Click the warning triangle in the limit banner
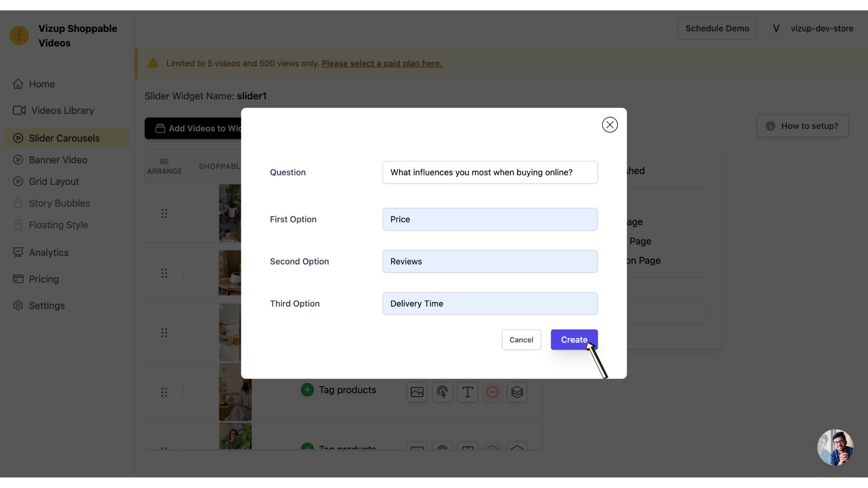Image resolution: width=868 pixels, height=488 pixels. click(x=153, y=63)
